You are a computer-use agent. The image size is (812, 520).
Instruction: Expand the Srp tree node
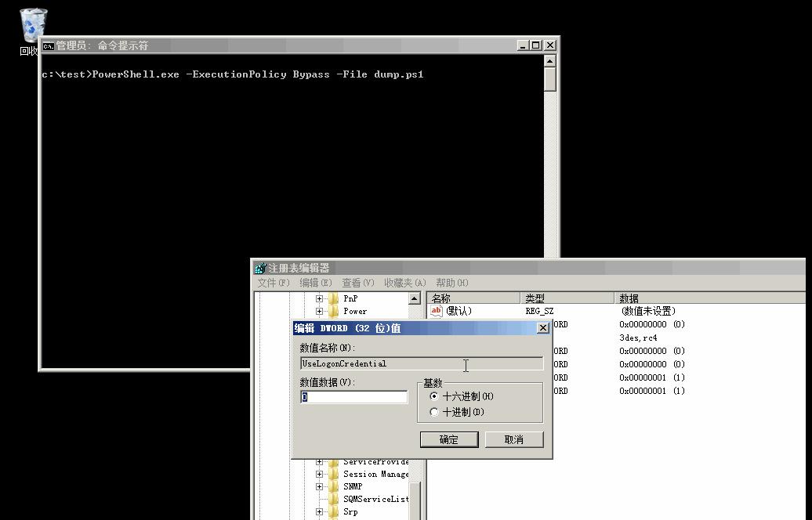coord(319,511)
